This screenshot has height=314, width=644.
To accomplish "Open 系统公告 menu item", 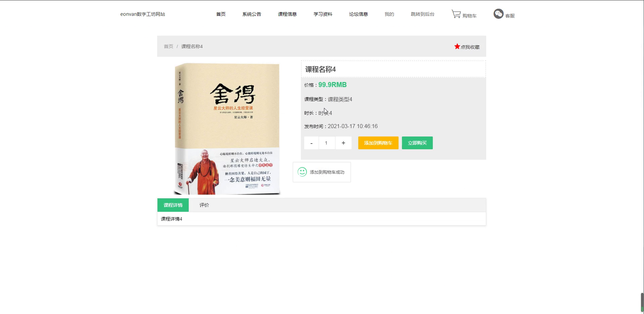I will [251, 14].
